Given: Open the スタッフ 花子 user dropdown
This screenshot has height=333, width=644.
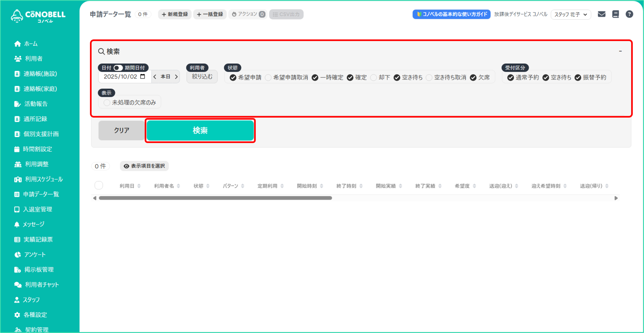Looking at the screenshot, I should pos(571,14).
